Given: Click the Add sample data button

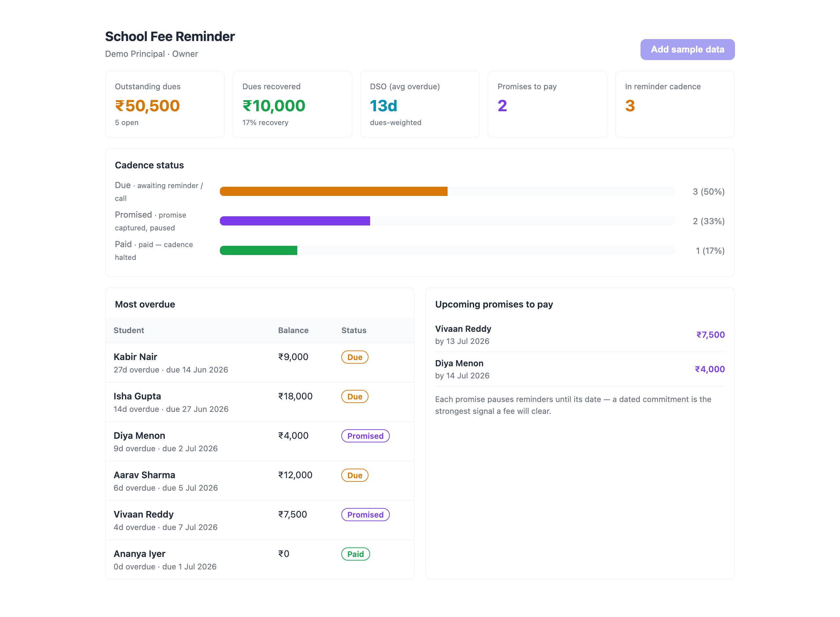Looking at the screenshot, I should coord(687,49).
